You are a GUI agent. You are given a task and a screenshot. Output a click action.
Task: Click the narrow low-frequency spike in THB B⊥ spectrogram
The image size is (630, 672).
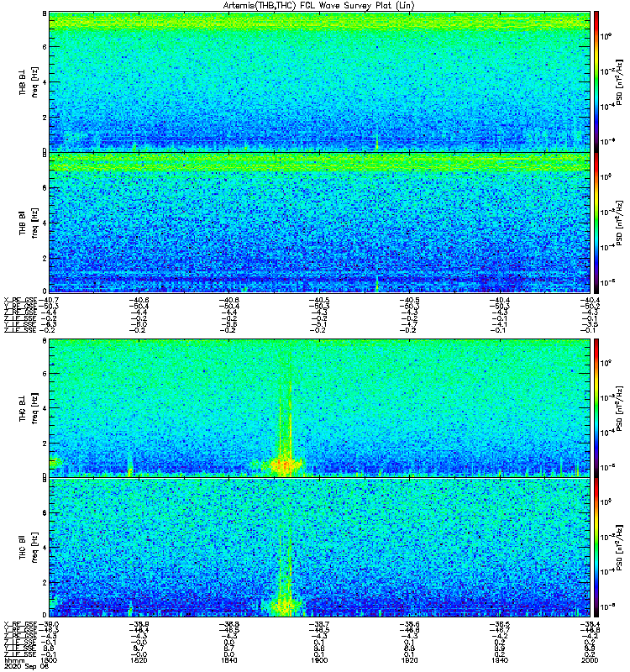[376, 142]
